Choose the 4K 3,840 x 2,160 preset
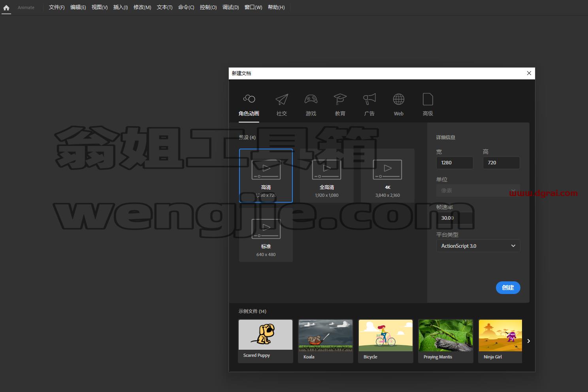The width and height of the screenshot is (588, 392). 388,175
